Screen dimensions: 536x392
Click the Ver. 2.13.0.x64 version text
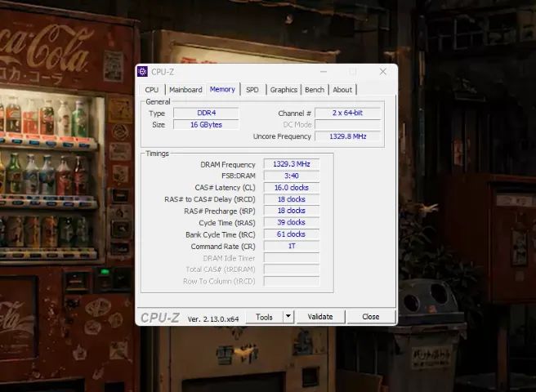click(x=213, y=319)
